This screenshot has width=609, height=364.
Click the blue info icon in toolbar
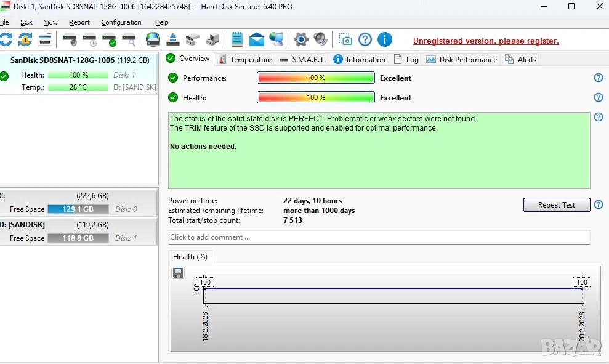[385, 40]
